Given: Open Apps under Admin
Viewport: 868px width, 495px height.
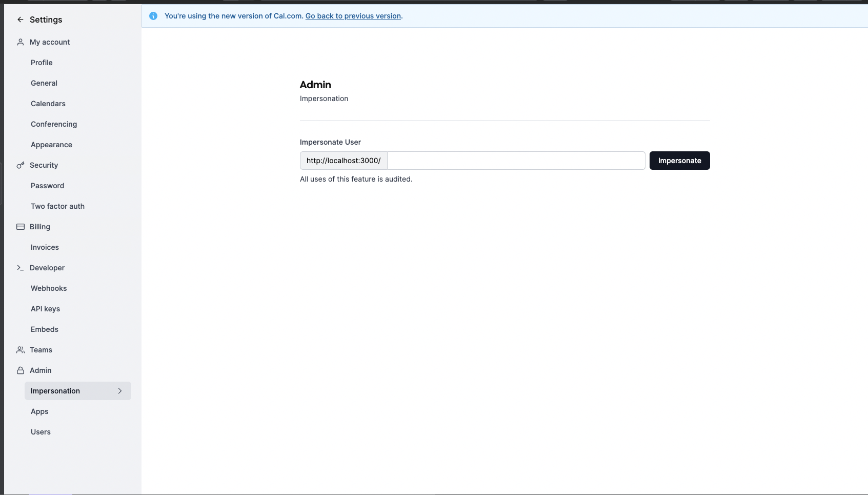Looking at the screenshot, I should [x=39, y=411].
